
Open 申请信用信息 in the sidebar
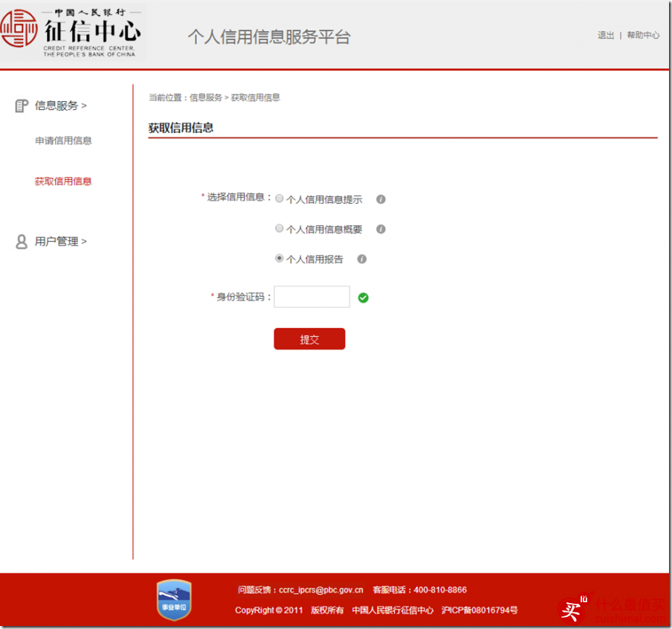click(63, 141)
